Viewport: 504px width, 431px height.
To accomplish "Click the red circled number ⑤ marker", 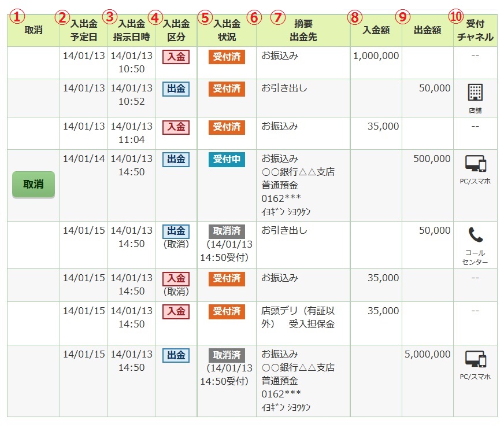I will click(x=204, y=17).
